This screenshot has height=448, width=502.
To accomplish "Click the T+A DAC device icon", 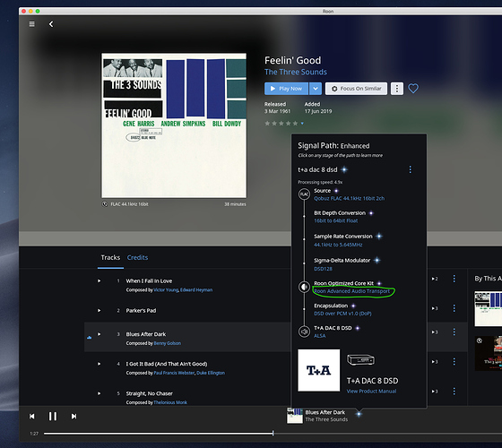I will (x=360, y=360).
